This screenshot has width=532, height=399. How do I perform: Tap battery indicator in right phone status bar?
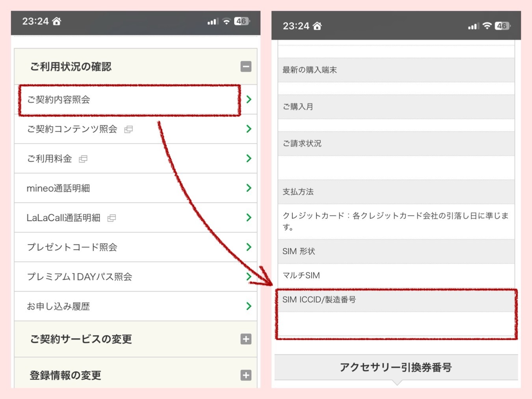tap(502, 26)
